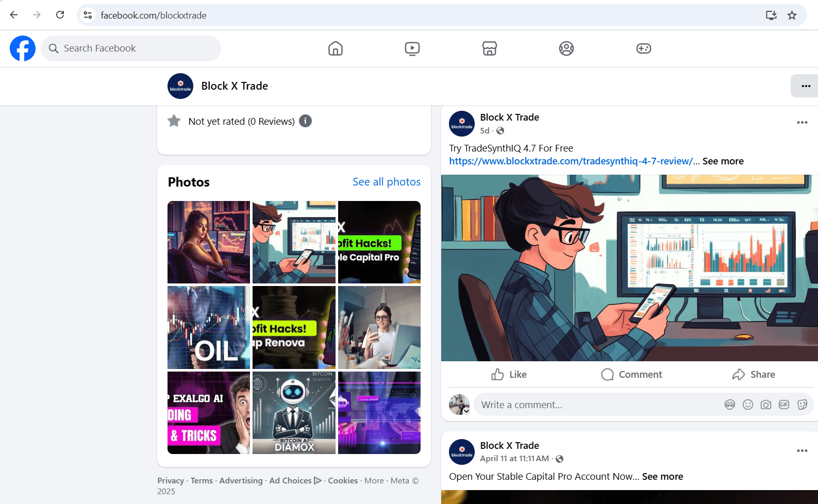Switch commenting identity via avatar arrow
This screenshot has height=504, width=818.
coord(466,411)
